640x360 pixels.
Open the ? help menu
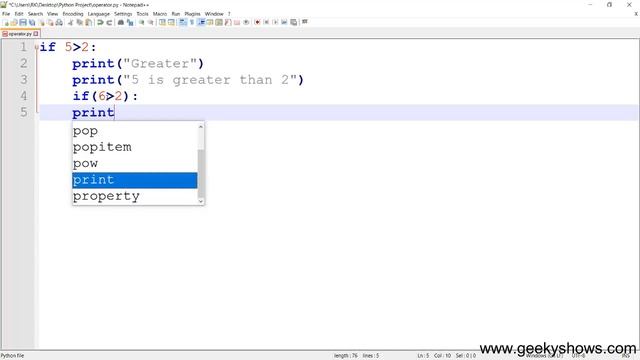point(229,14)
